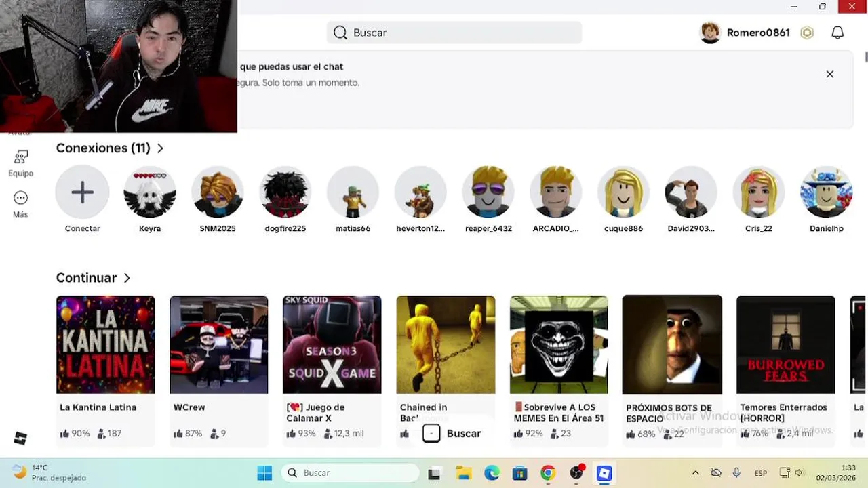Open the Chained game thumbnail
The height and width of the screenshot is (488, 868).
click(446, 344)
